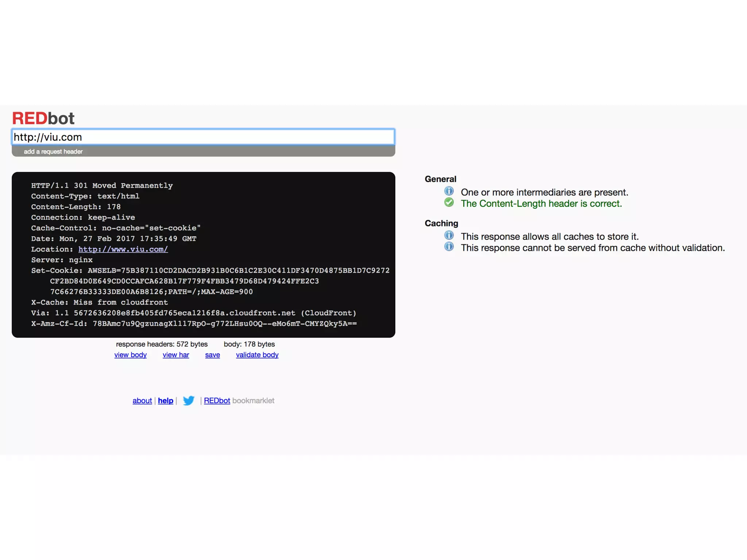Viewport: 747px width, 560px height.
Task: Click the Cache-Control header line
Action: coord(116,228)
